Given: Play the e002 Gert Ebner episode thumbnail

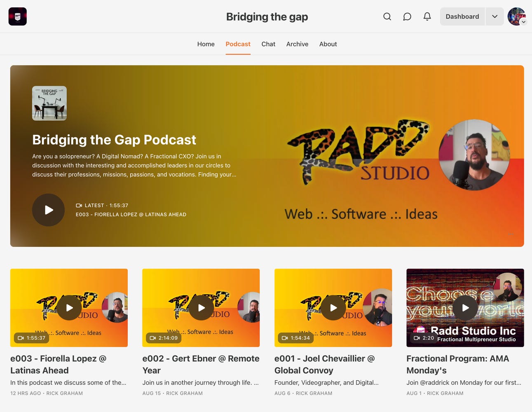Looking at the screenshot, I should click(201, 308).
